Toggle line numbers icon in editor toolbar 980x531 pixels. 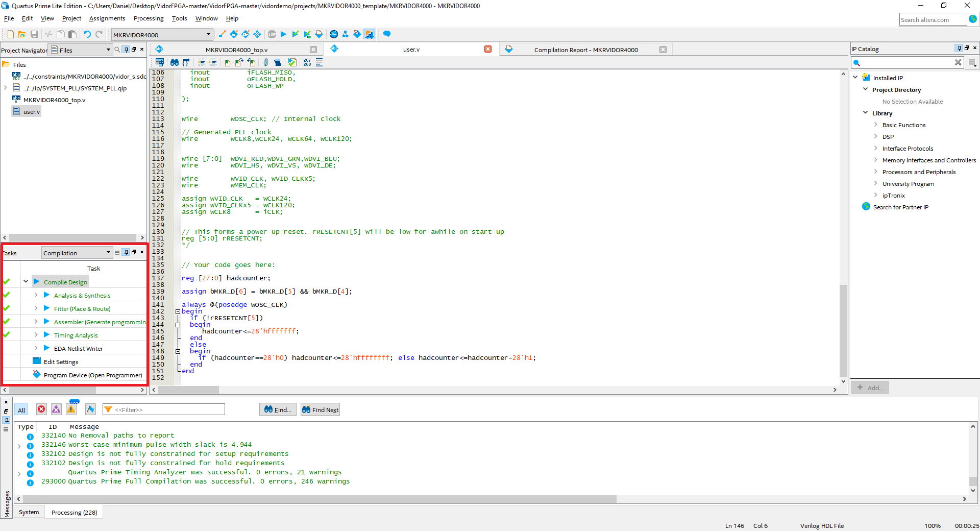click(307, 62)
